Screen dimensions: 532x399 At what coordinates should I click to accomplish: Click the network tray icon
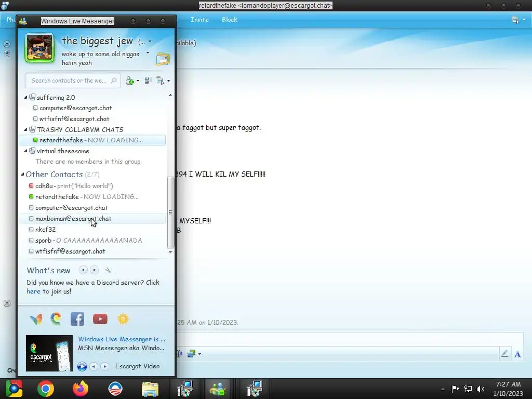coord(468,389)
